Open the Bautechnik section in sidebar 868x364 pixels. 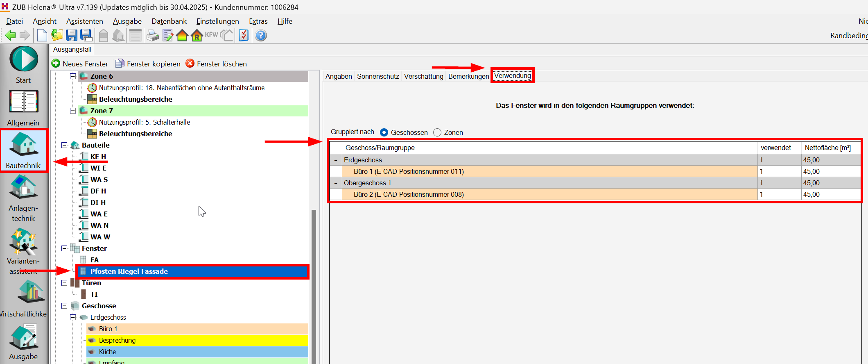24,150
